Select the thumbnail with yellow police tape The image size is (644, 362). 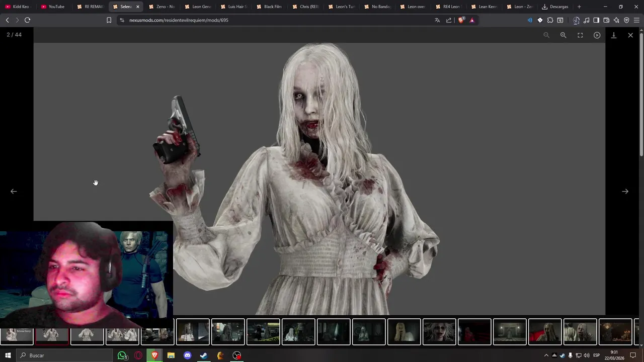click(263, 332)
